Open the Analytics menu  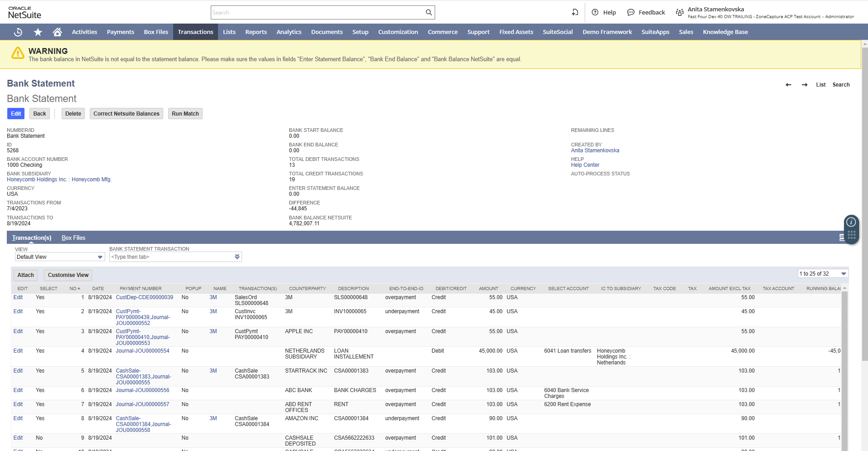point(289,32)
